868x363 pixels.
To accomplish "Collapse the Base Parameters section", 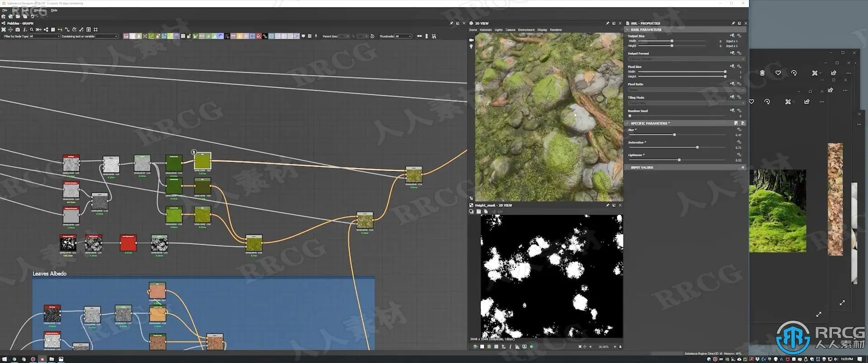I will click(x=627, y=30).
